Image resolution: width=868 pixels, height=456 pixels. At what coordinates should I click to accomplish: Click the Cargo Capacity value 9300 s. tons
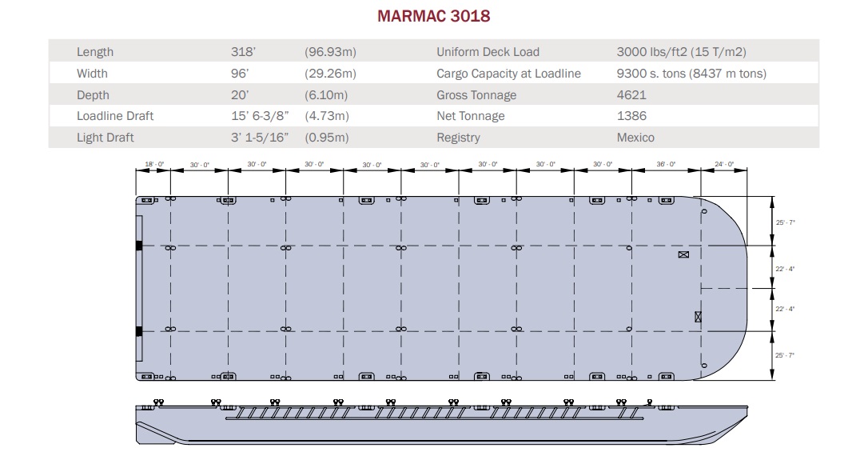(x=691, y=74)
